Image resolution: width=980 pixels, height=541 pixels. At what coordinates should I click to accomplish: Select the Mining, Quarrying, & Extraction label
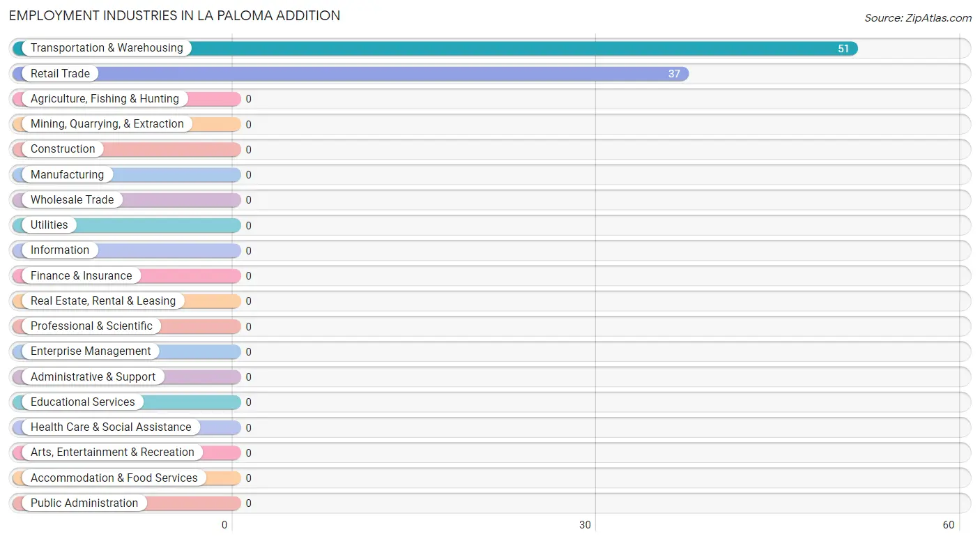[107, 124]
